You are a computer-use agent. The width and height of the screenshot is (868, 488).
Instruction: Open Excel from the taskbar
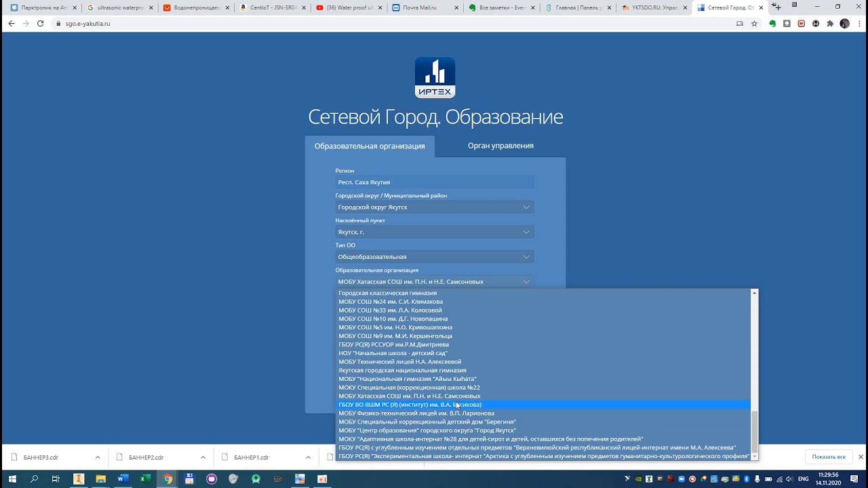[x=145, y=479]
